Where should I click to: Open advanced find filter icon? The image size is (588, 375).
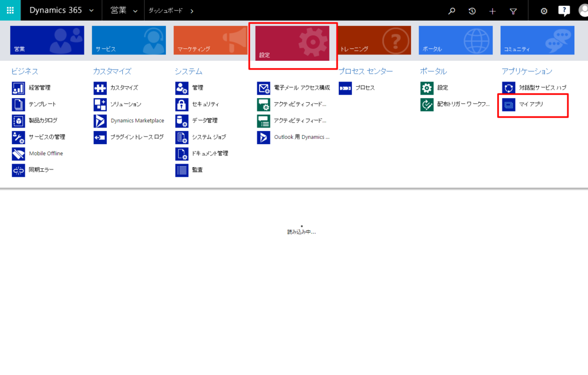[513, 11]
